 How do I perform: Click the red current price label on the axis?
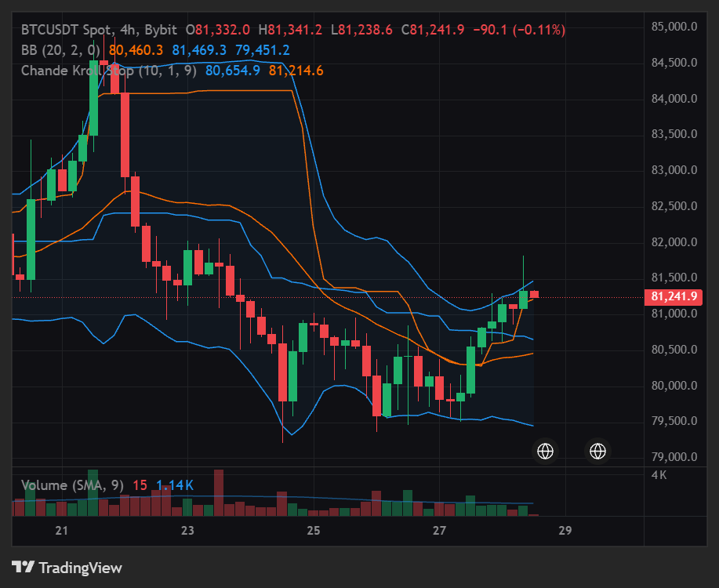pos(674,297)
